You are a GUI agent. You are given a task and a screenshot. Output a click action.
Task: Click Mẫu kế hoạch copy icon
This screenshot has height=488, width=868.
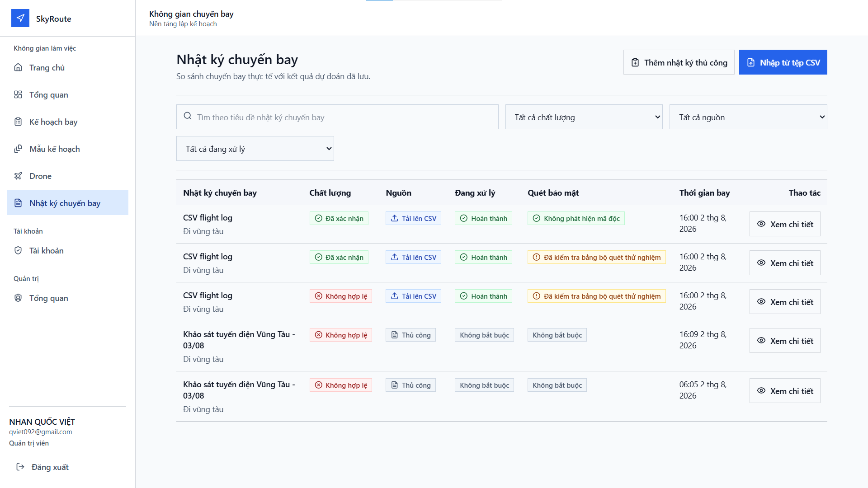[x=18, y=149]
